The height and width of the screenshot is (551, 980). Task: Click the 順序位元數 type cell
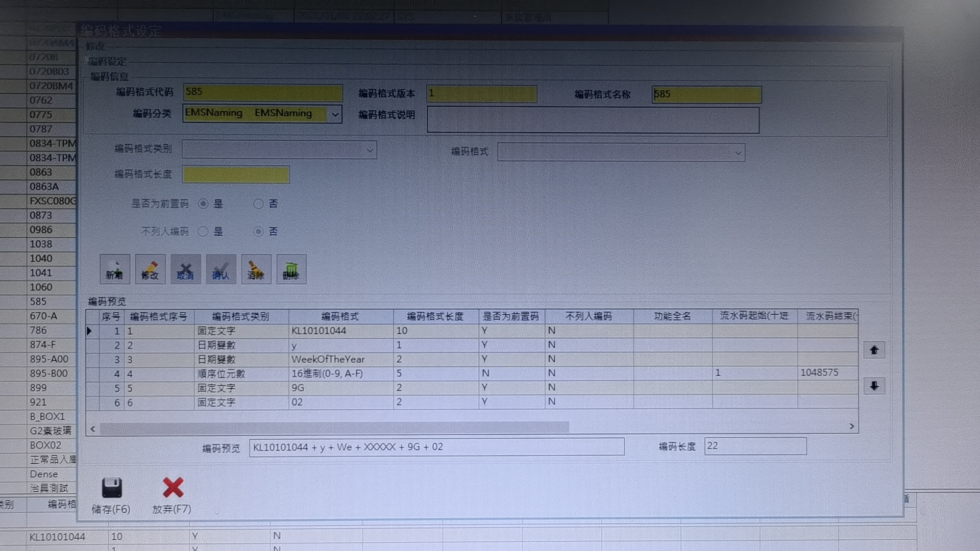(x=241, y=373)
